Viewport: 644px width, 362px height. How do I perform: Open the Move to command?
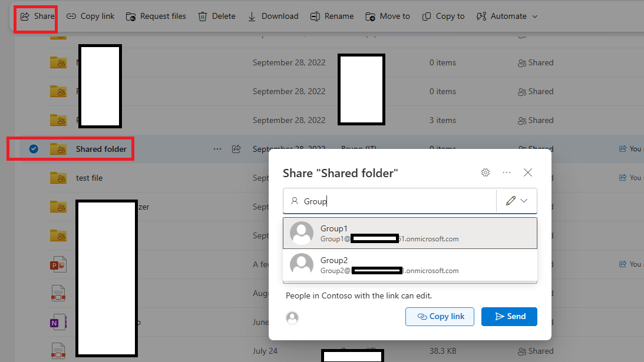[388, 16]
